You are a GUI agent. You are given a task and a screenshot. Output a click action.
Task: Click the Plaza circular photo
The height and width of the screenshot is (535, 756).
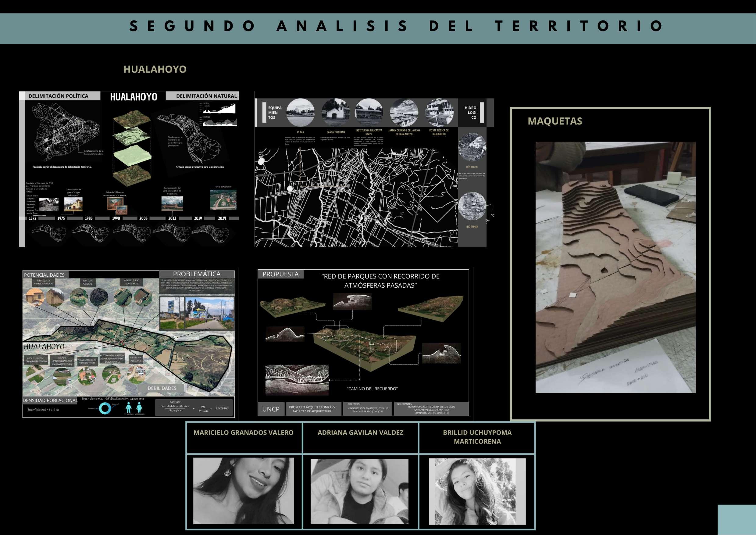tap(300, 112)
